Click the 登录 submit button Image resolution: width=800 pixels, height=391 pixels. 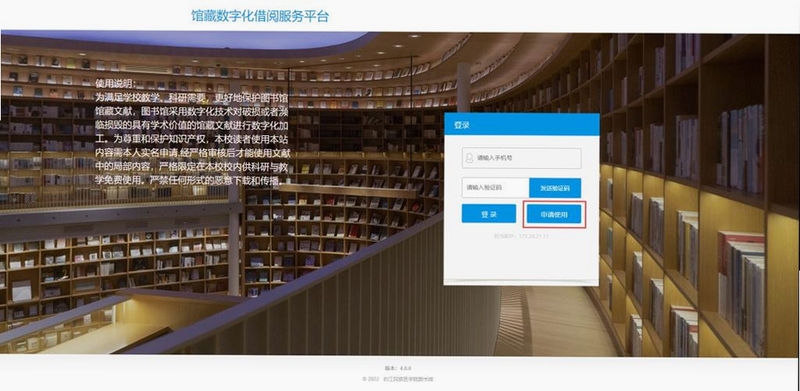point(489,214)
